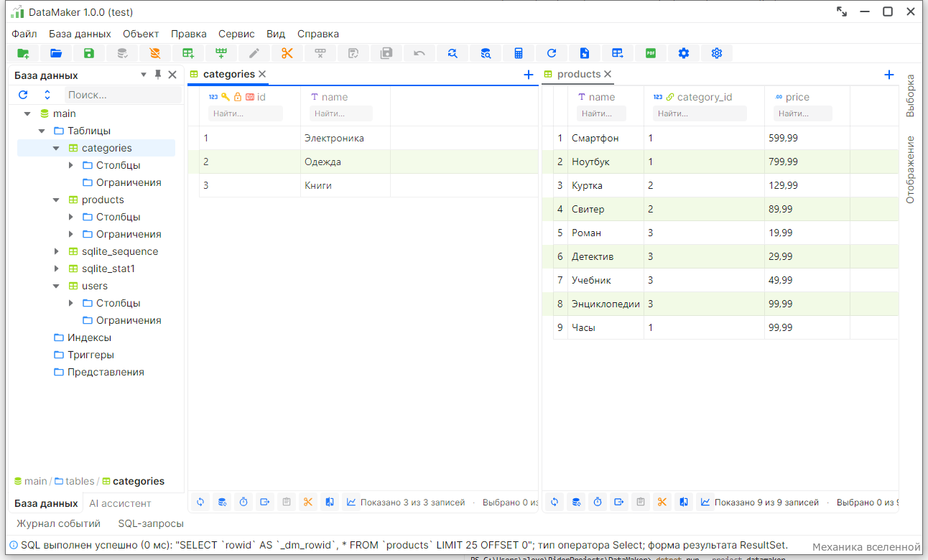
Task: Collapse the Таблицы folder
Action: (42, 131)
